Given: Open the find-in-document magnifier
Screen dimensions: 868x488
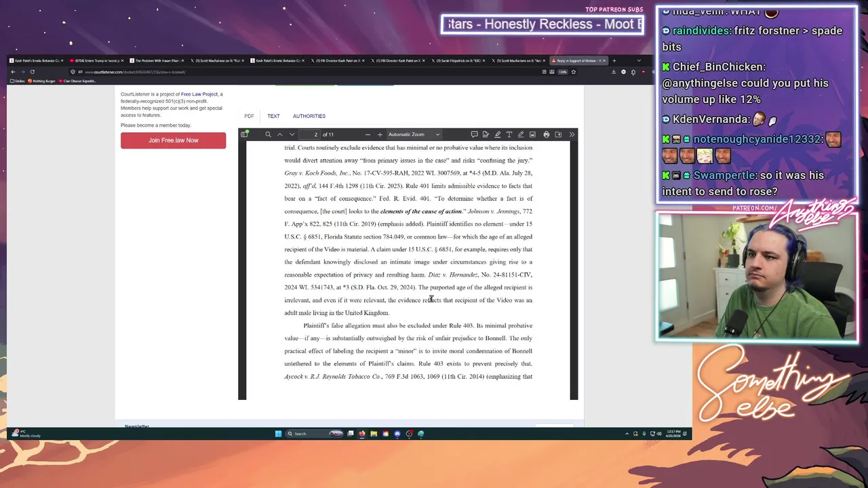Looking at the screenshot, I should 268,134.
